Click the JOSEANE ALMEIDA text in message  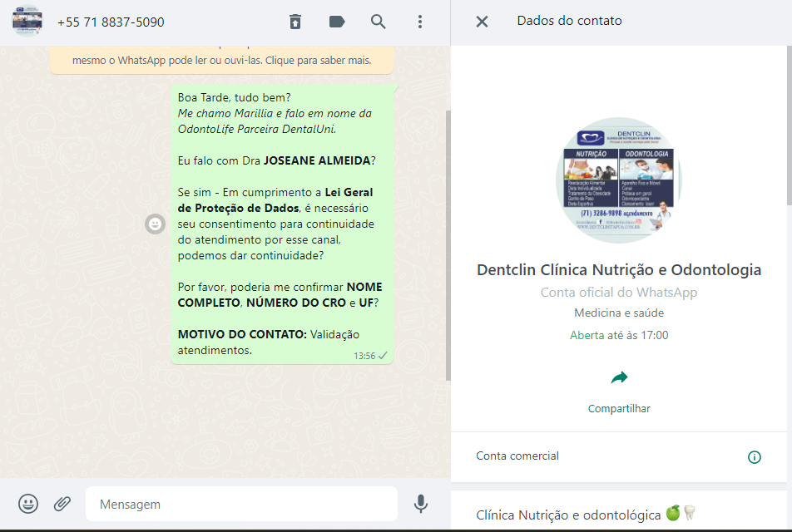[317, 160]
